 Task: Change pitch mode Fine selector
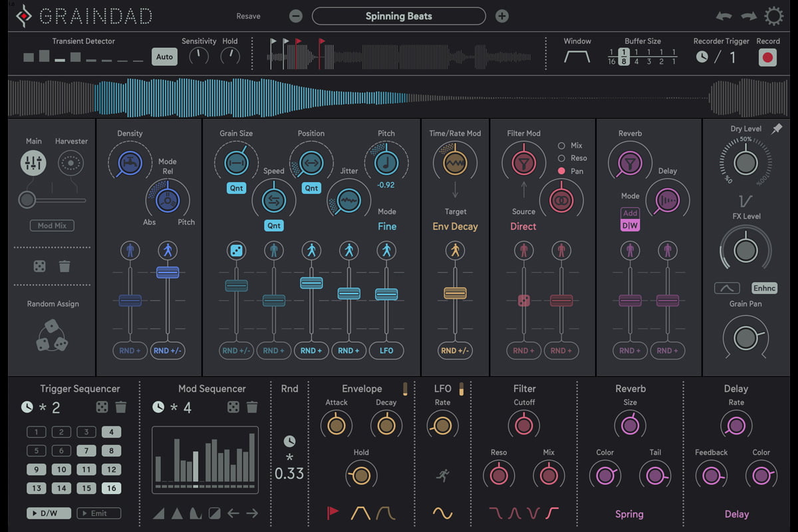pos(386,226)
